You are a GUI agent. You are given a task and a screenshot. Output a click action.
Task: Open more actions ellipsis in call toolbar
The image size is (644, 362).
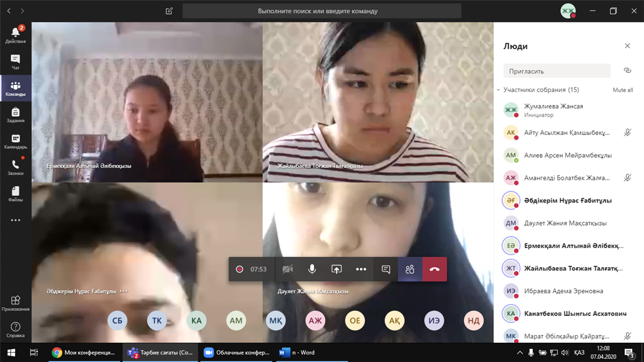(361, 269)
